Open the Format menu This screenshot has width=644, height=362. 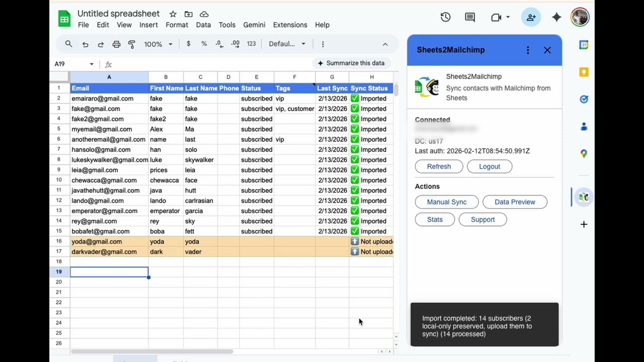tap(177, 25)
